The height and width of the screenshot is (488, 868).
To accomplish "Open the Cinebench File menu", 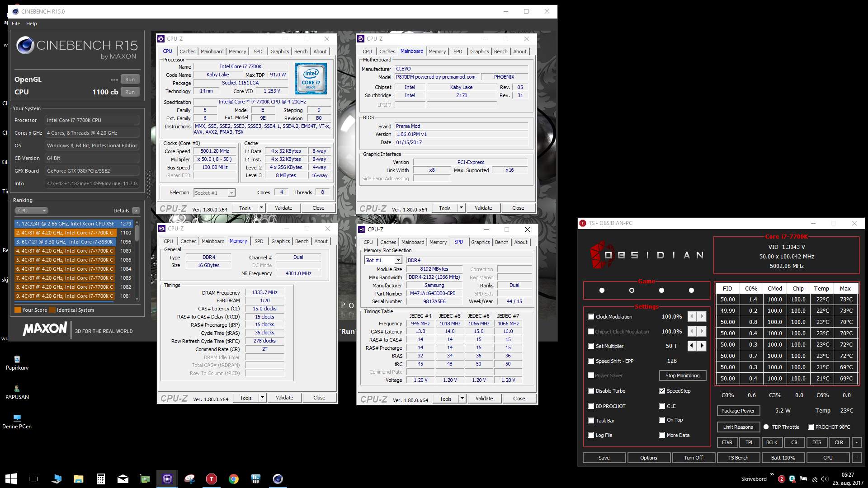I will point(16,23).
